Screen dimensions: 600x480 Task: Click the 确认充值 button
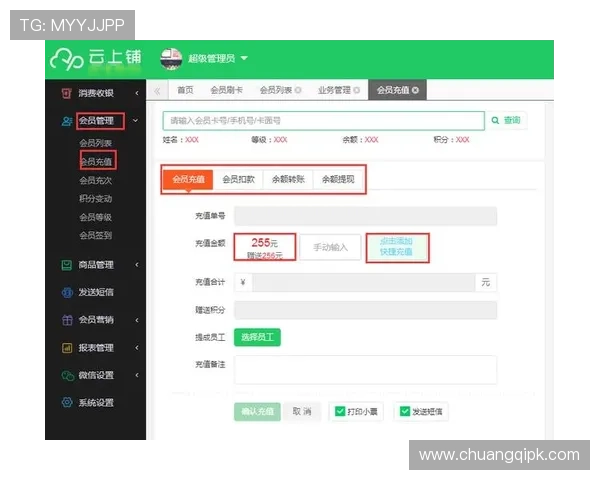coord(257,412)
